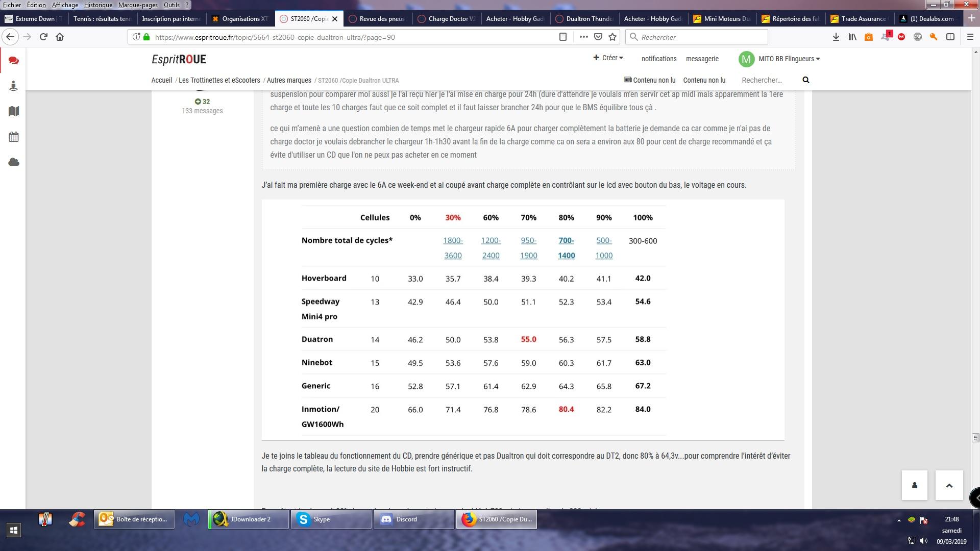The height and width of the screenshot is (551, 980).
Task: Open the cloud icon in forum sidebar
Action: 14,162
